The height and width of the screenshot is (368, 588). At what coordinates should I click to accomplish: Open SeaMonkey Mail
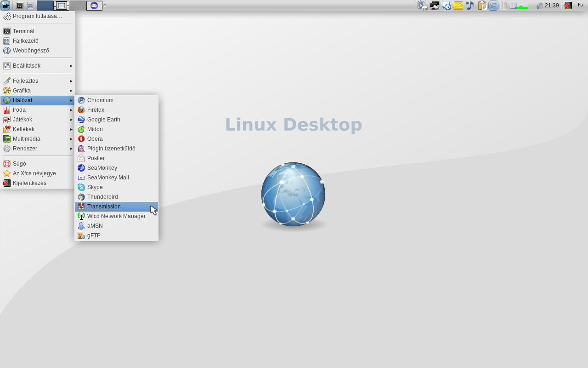[116, 178]
